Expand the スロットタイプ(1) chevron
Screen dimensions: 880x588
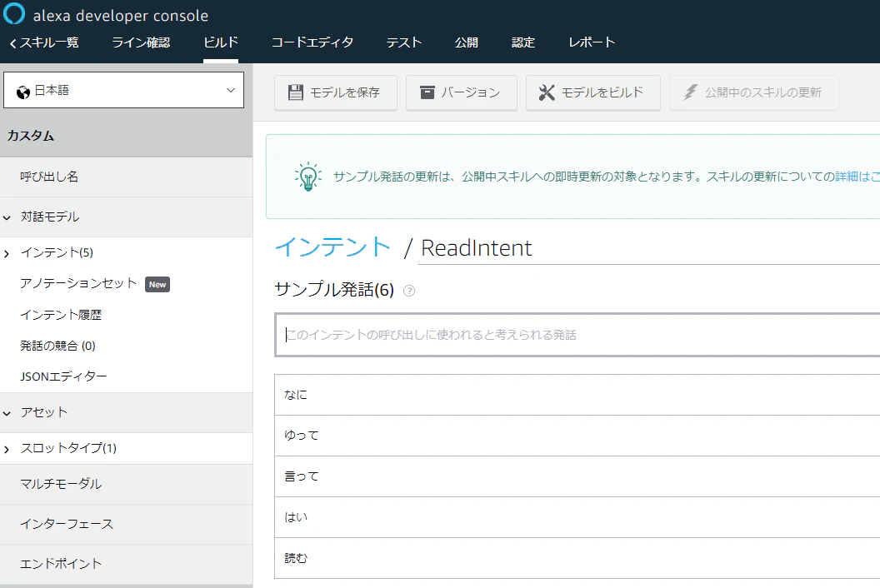(x=7, y=450)
